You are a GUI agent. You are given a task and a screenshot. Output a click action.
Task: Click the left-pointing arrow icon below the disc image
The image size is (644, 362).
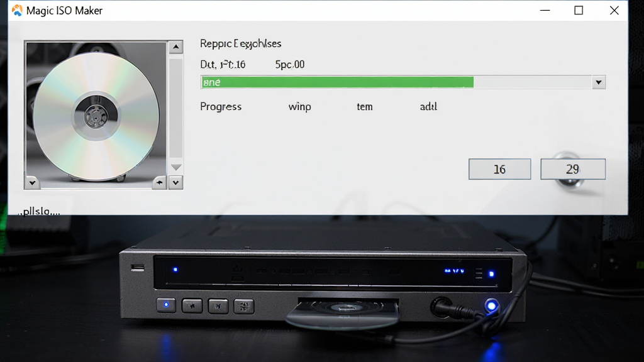point(159,182)
